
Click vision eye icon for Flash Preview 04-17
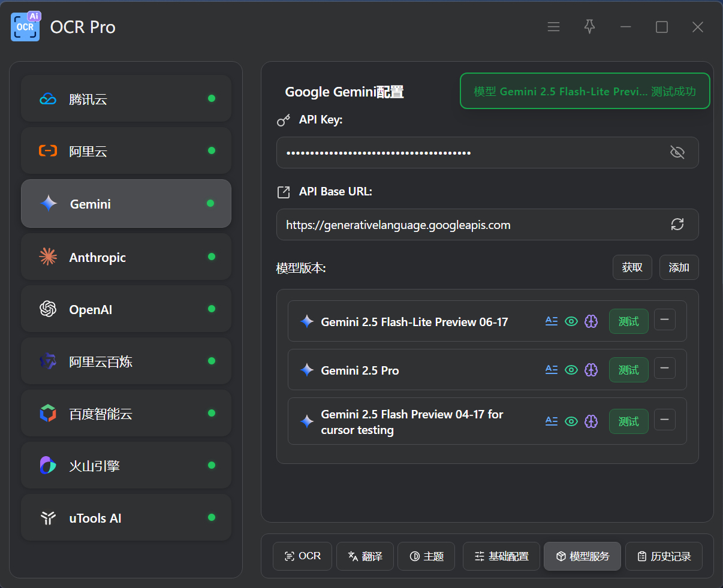(571, 421)
